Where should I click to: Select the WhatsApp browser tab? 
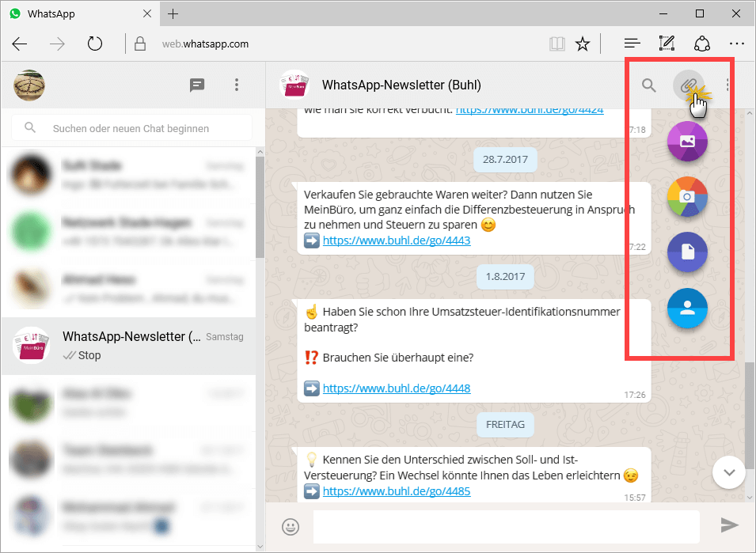pyautogui.click(x=79, y=13)
